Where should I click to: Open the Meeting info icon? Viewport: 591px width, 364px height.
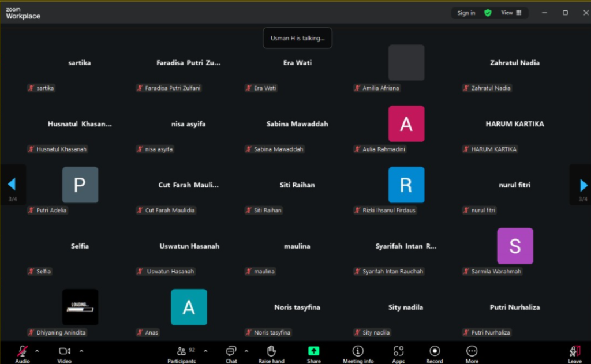pos(358,351)
